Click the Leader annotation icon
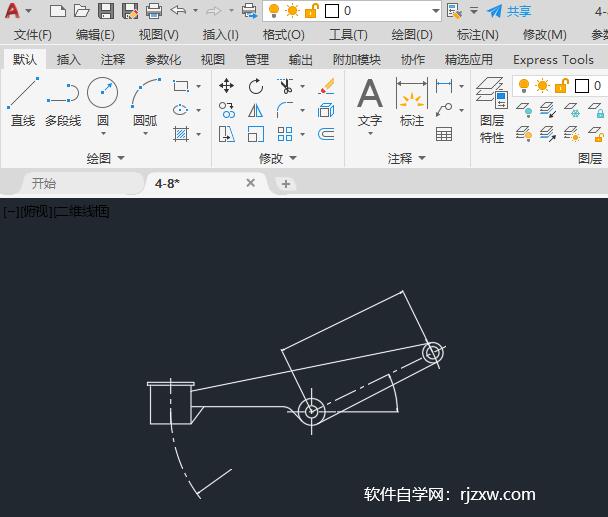608x517 pixels. click(x=444, y=110)
